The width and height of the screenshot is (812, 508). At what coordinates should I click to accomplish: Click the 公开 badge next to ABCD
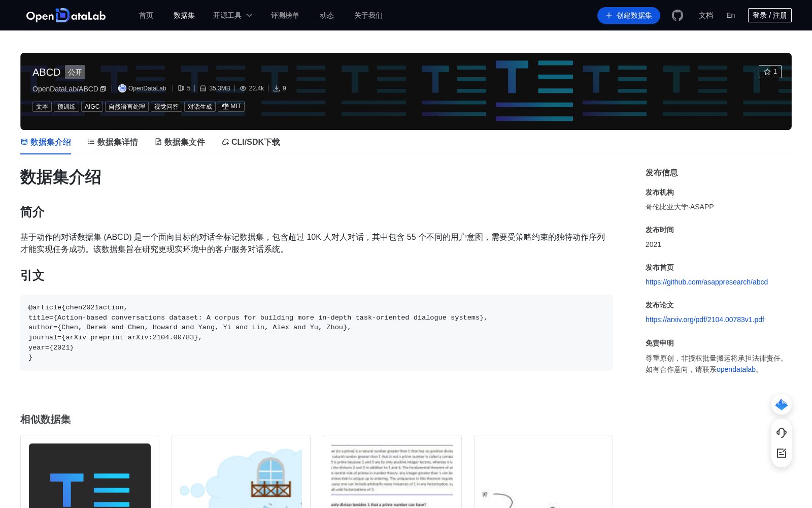coord(75,72)
